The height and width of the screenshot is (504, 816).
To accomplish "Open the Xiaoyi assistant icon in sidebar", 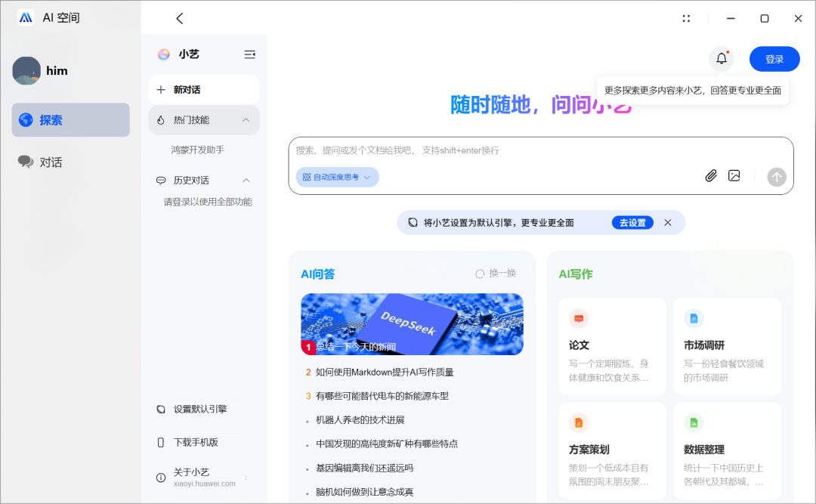I will [x=163, y=54].
